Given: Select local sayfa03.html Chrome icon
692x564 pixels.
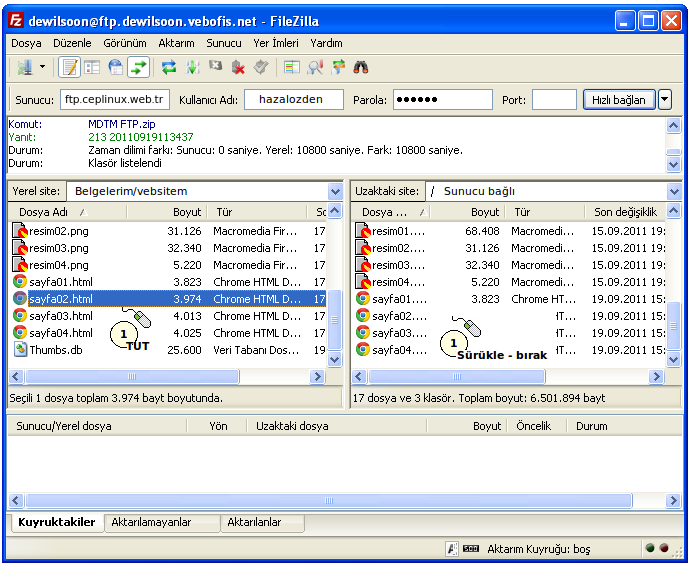Looking at the screenshot, I should pyautogui.click(x=20, y=316).
